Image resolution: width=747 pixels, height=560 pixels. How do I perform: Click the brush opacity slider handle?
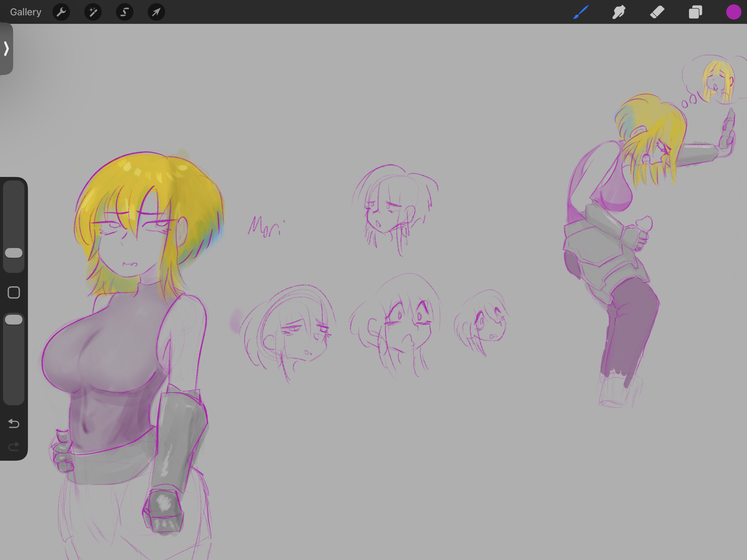click(14, 320)
